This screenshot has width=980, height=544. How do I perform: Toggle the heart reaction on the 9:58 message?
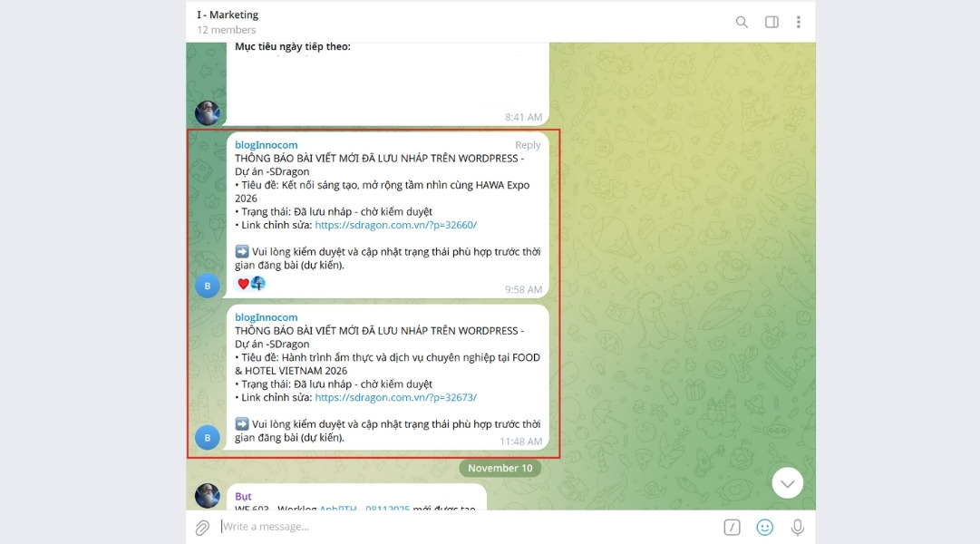(243, 284)
